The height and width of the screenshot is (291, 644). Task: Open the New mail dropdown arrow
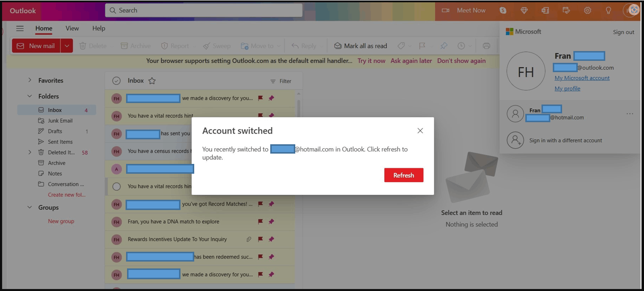(x=67, y=46)
